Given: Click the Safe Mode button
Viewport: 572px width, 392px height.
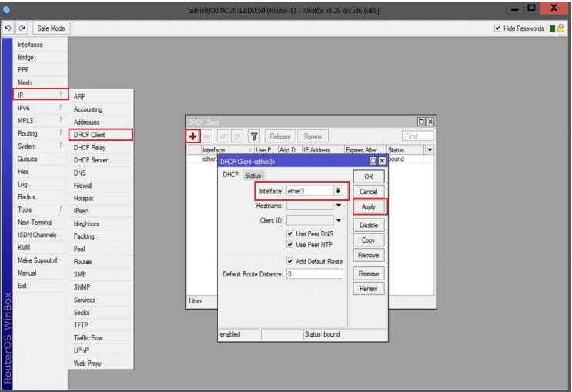Looking at the screenshot, I should [x=51, y=28].
